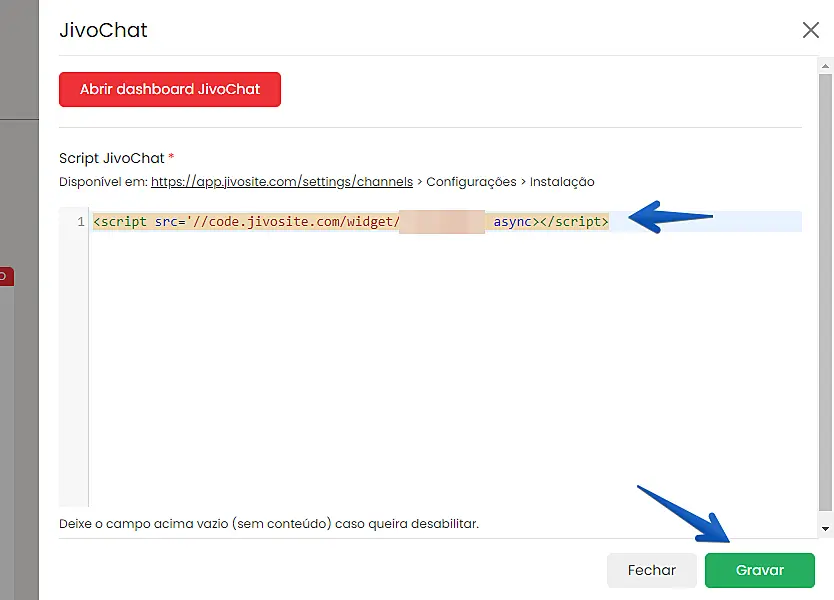
Task: Open the app.jivosite.com/settings/channels link
Action: pos(282,182)
